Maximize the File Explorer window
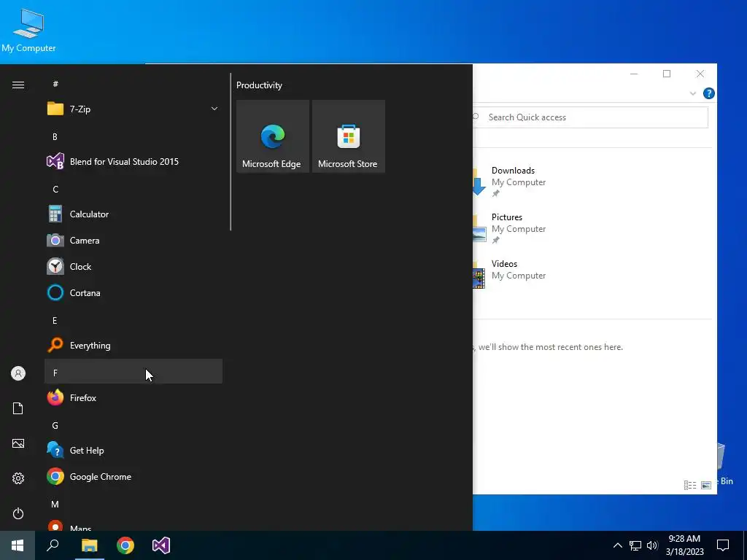Viewport: 747px width, 560px height. (667, 74)
